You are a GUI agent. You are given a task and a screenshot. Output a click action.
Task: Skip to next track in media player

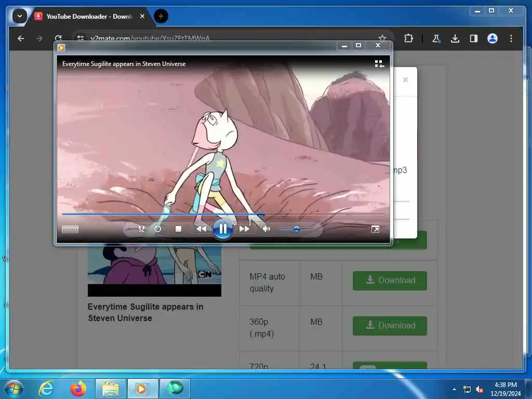pyautogui.click(x=244, y=229)
